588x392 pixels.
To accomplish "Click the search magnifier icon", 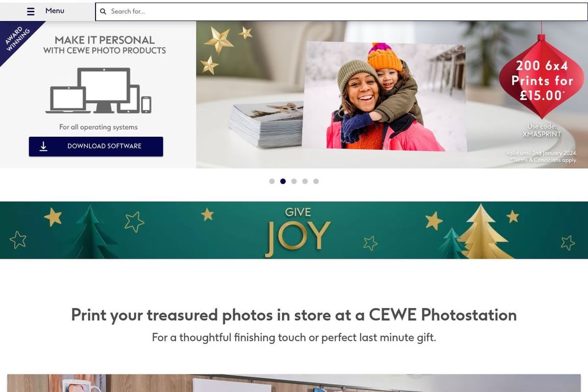I will pos(103,12).
